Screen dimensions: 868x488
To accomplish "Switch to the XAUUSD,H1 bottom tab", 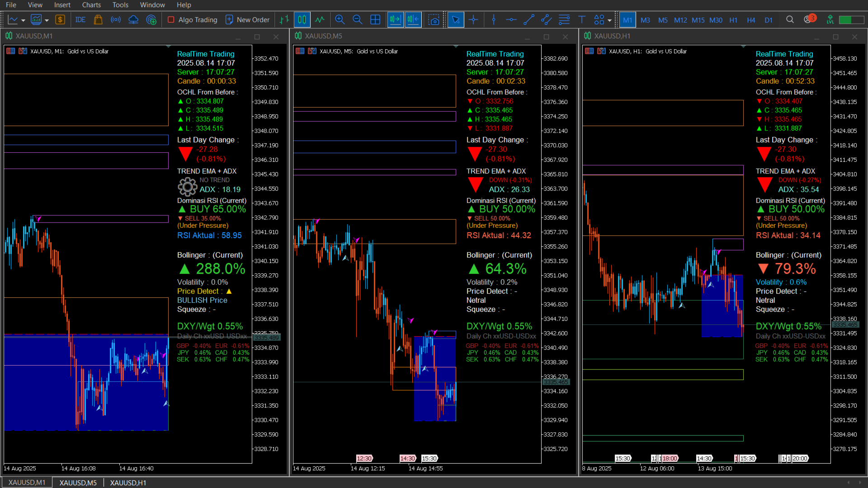I will coord(128,483).
